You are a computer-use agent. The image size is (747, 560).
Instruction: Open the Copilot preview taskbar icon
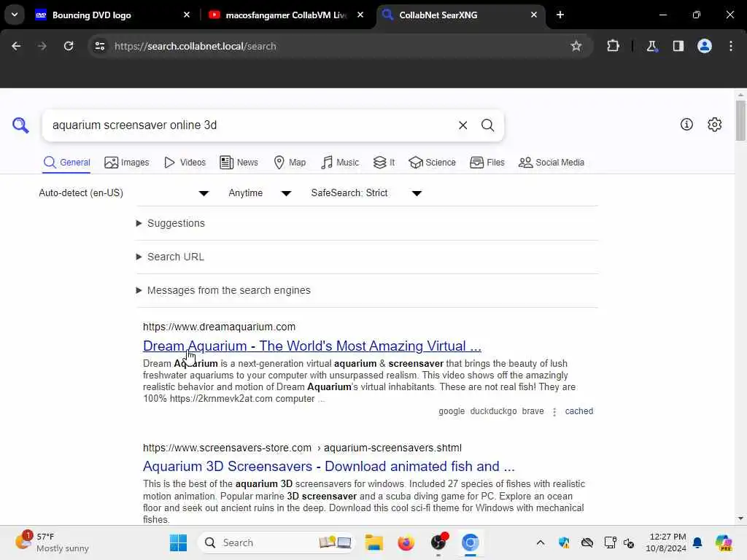pyautogui.click(x=724, y=542)
